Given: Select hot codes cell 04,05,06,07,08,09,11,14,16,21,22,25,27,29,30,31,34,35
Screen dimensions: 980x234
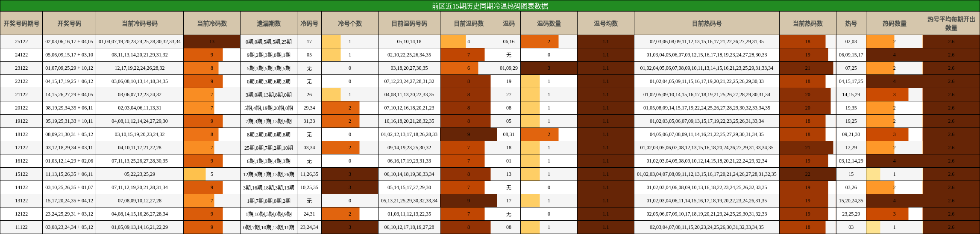Looking at the screenshot, I should 707,134.
